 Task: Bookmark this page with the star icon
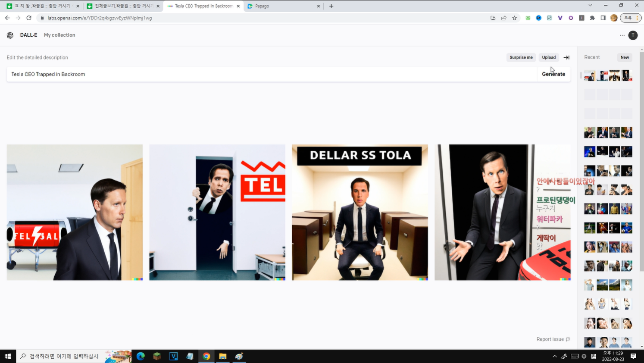[x=514, y=18]
